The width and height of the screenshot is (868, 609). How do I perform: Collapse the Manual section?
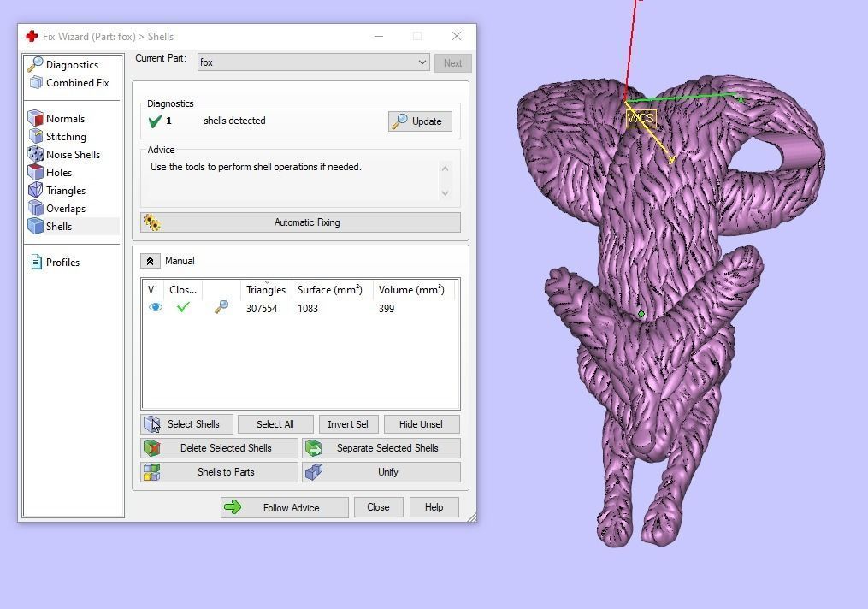150,261
